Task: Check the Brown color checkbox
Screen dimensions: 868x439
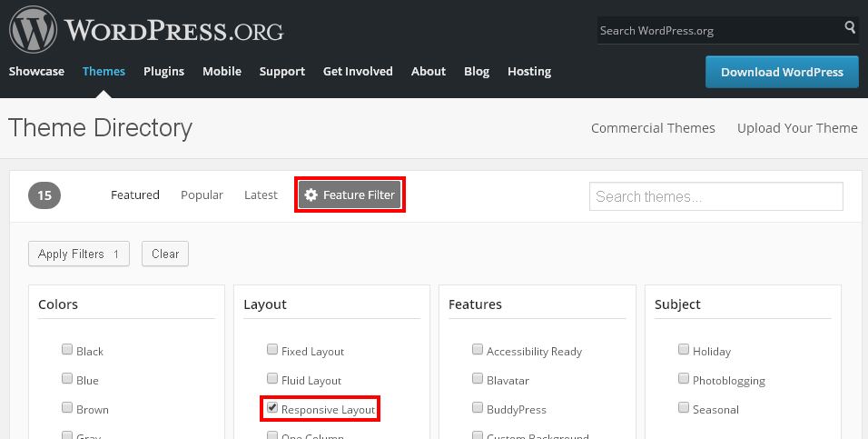Action: (67, 407)
